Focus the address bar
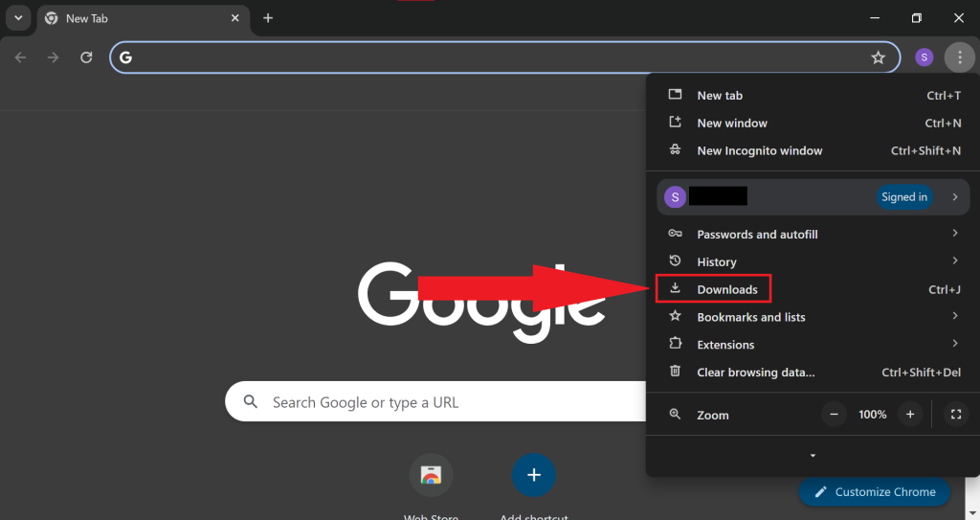 point(505,57)
